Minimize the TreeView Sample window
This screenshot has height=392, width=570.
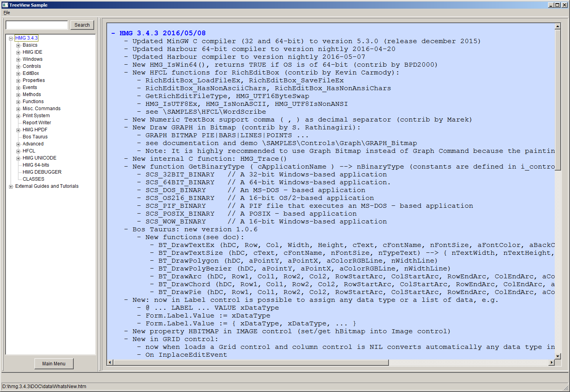[551, 5]
